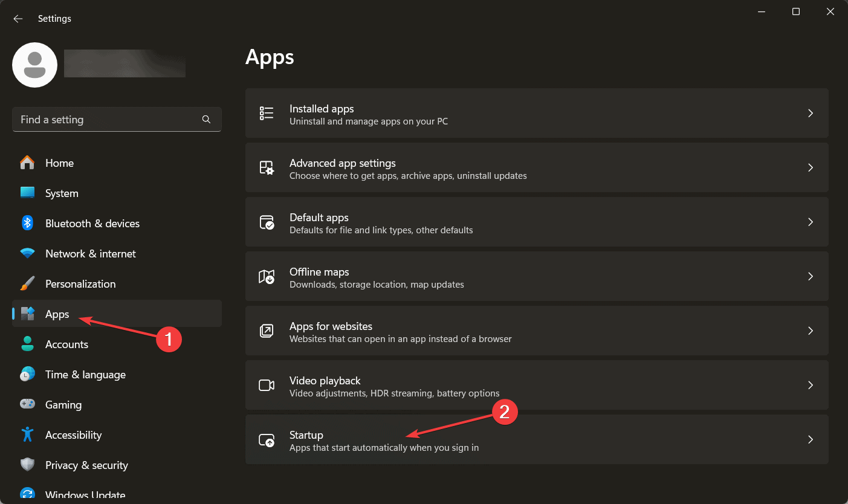Open Accounts settings
The image size is (848, 504).
point(117,344)
